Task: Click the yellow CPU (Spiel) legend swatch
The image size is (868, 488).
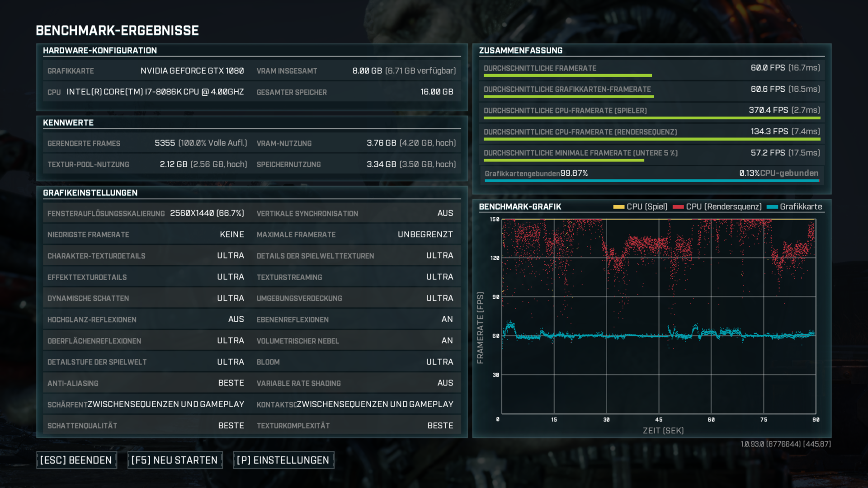Action: (618, 207)
